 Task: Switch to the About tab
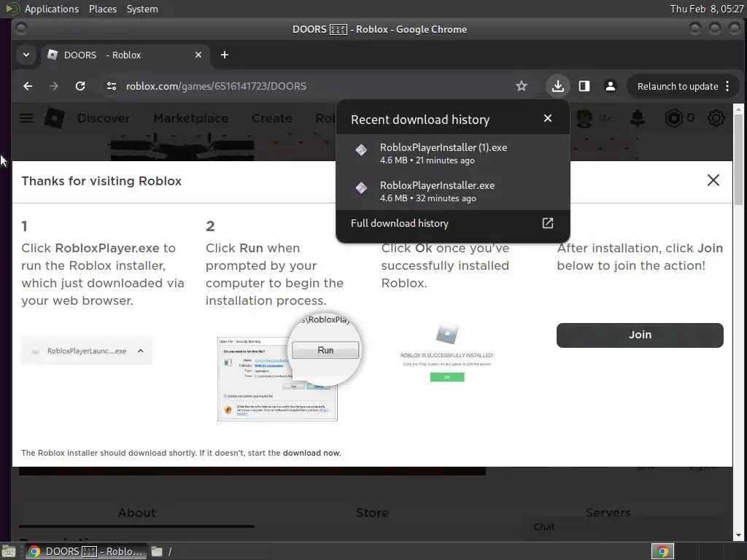pyautogui.click(x=136, y=513)
